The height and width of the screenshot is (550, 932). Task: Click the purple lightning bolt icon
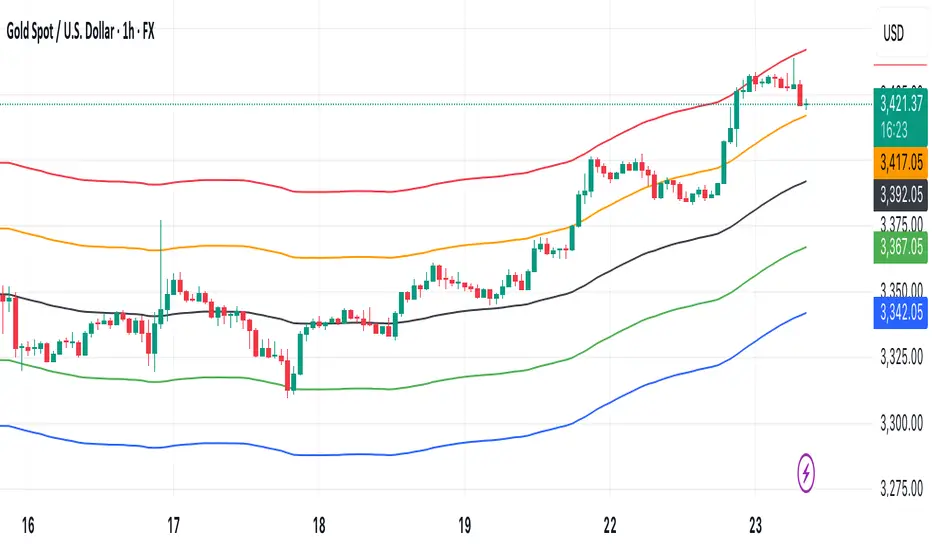806,473
